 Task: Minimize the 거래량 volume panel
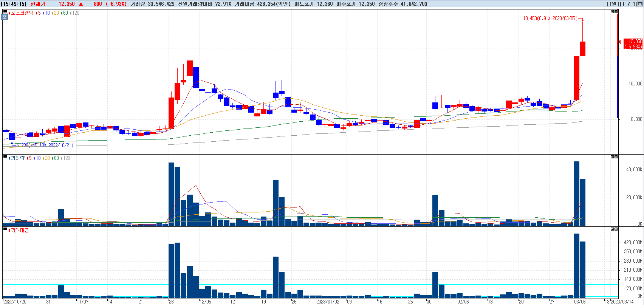[x=612, y=157]
